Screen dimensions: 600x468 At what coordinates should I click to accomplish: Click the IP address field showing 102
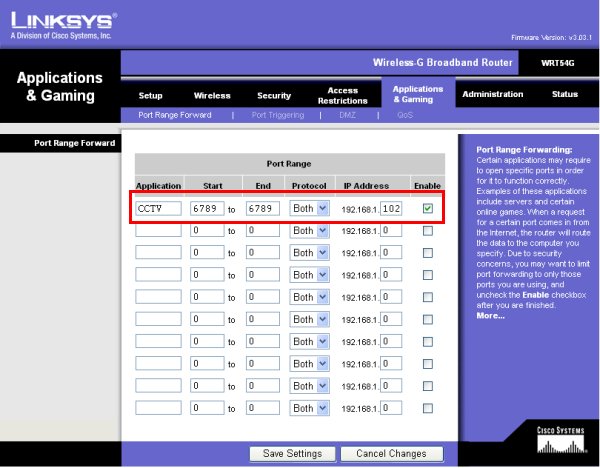[391, 208]
